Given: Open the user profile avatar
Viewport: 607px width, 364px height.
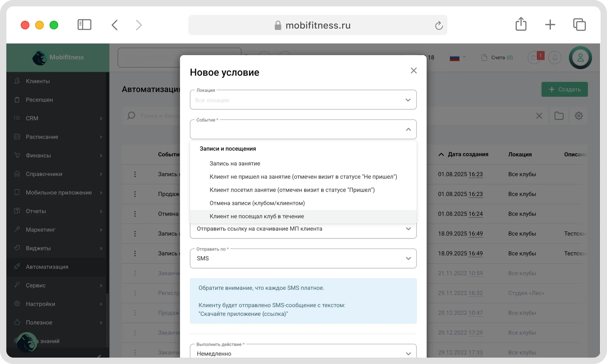Looking at the screenshot, I should pos(580,58).
